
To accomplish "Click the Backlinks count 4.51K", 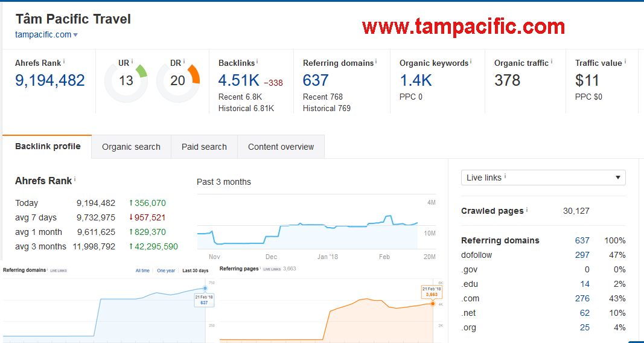I will pos(238,80).
